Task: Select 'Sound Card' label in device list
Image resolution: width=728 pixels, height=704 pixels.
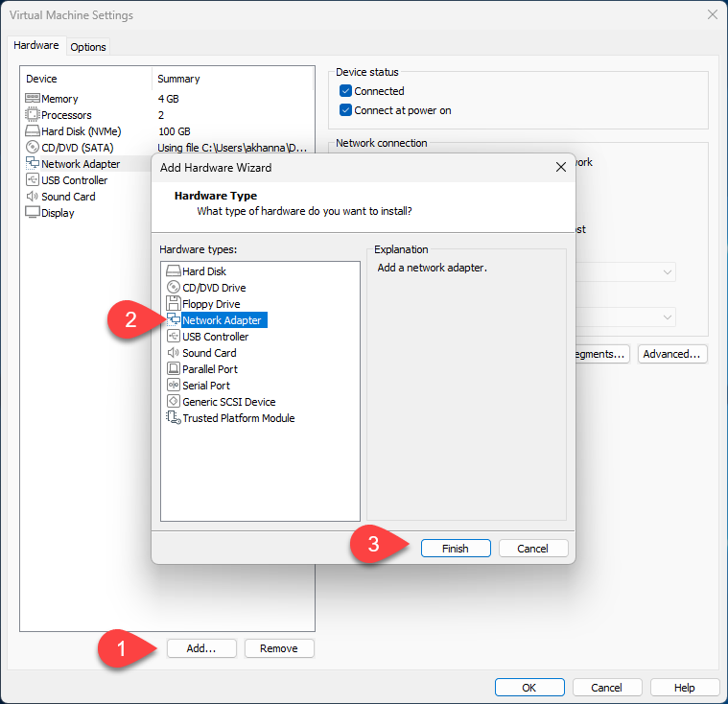Action: (x=68, y=196)
